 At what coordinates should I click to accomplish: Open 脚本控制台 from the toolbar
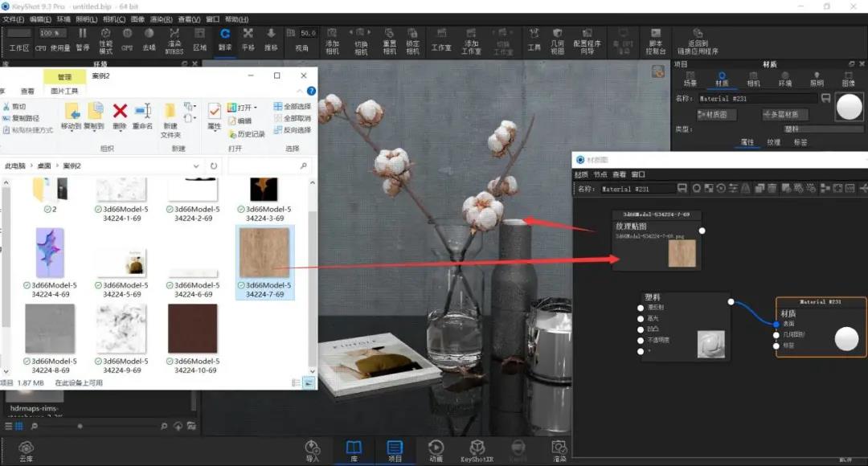pos(656,41)
